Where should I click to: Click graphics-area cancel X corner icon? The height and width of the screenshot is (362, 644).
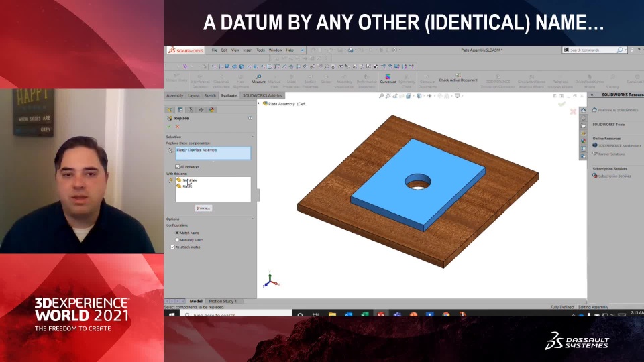573,111
